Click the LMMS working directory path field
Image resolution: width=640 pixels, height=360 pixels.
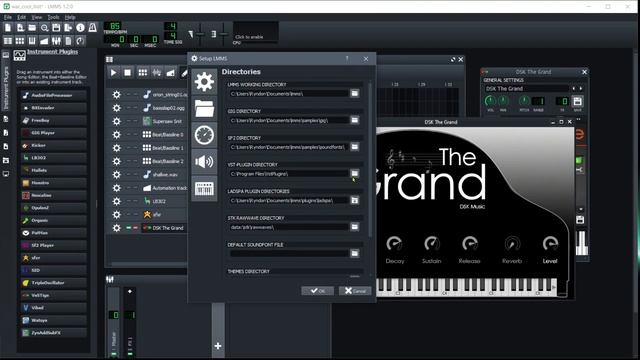tap(289, 94)
